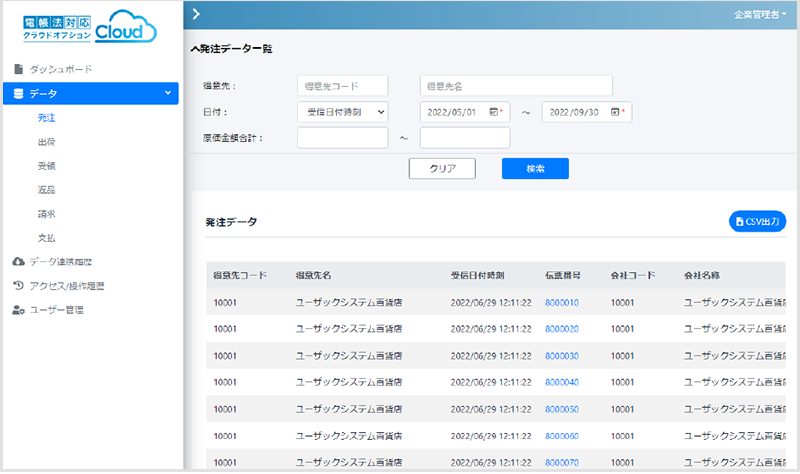Export data with CSV出力 button
The width and height of the screenshot is (800, 474).
click(757, 221)
